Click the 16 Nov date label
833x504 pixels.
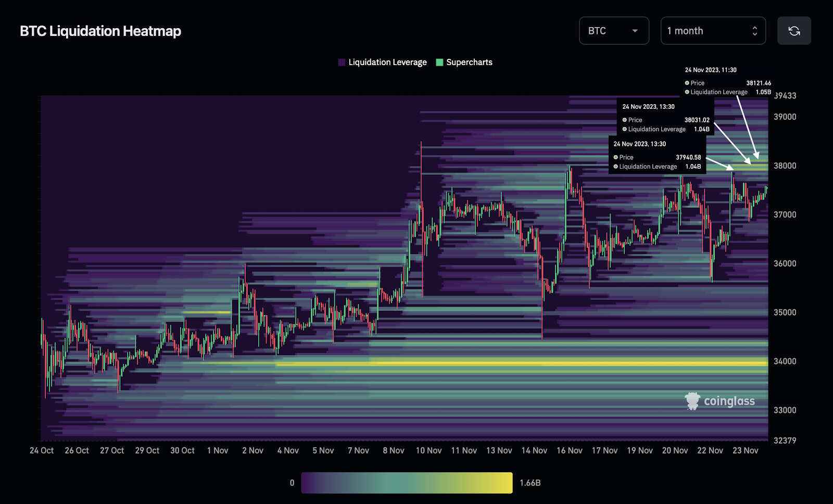[x=570, y=450]
